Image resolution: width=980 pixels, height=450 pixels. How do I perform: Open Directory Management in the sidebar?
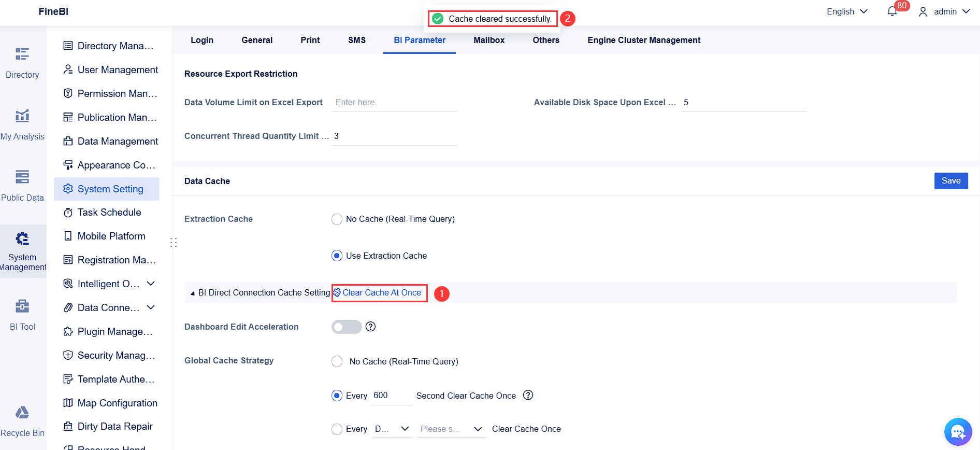tap(107, 46)
